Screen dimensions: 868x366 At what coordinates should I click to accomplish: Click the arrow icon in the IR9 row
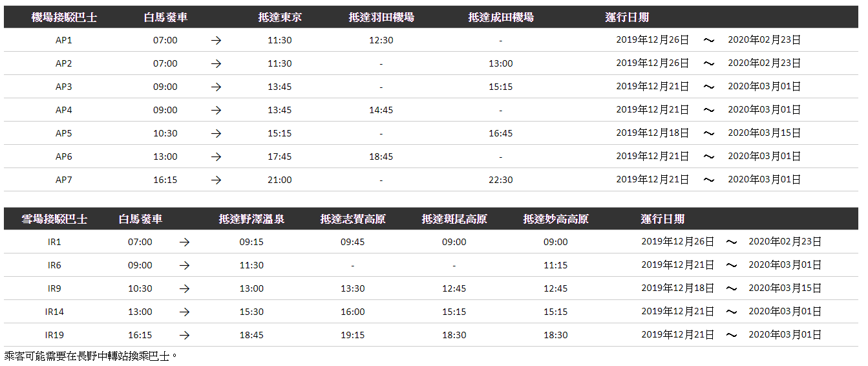pyautogui.click(x=185, y=288)
